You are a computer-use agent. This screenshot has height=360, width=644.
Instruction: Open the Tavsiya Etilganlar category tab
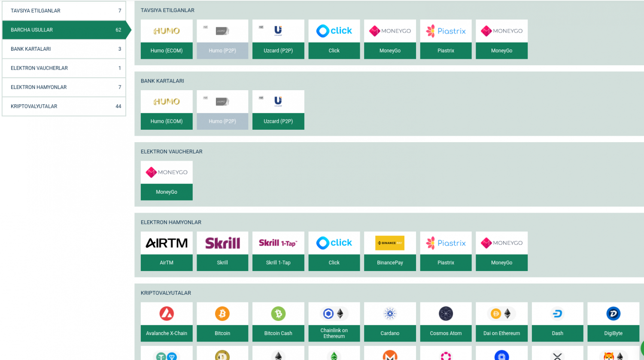(64, 11)
